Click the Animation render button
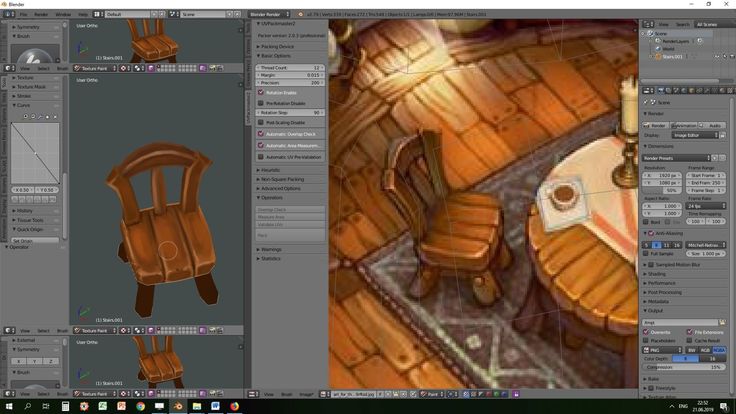Viewport: 736px width, 414px height. coord(683,126)
